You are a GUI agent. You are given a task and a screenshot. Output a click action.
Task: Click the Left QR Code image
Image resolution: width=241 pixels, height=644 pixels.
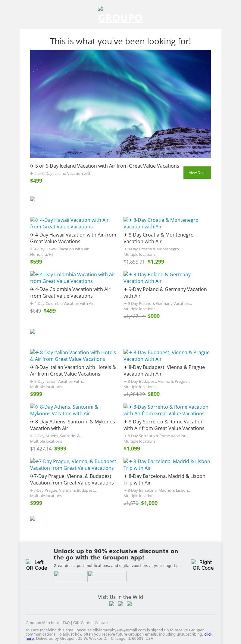point(36,565)
